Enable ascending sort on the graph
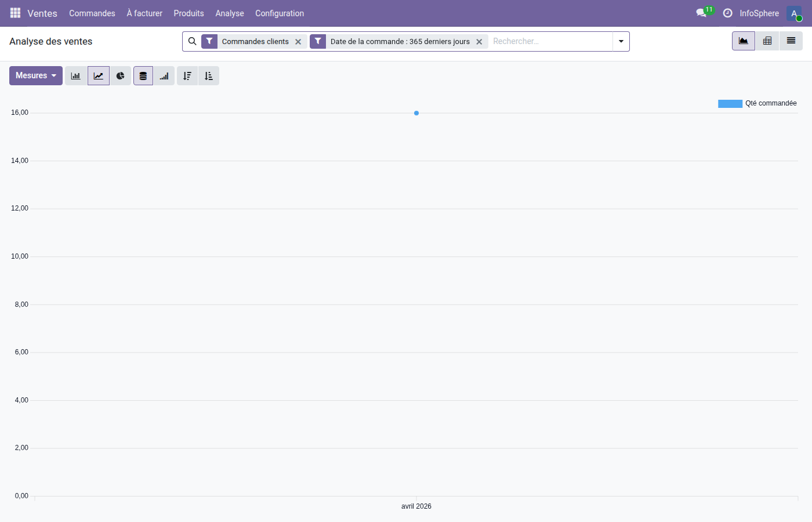This screenshot has height=522, width=812. (209, 75)
